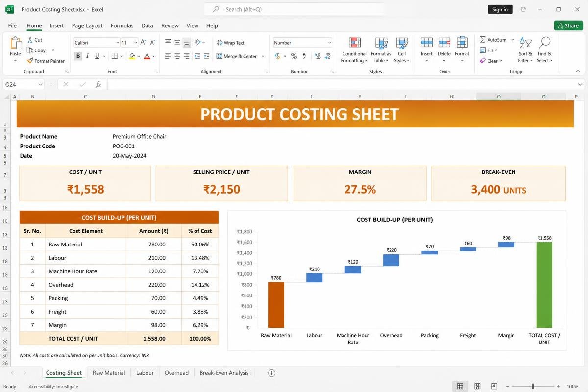Adjust the zoom slider in status bar
588x392 pixels.
[x=533, y=386]
